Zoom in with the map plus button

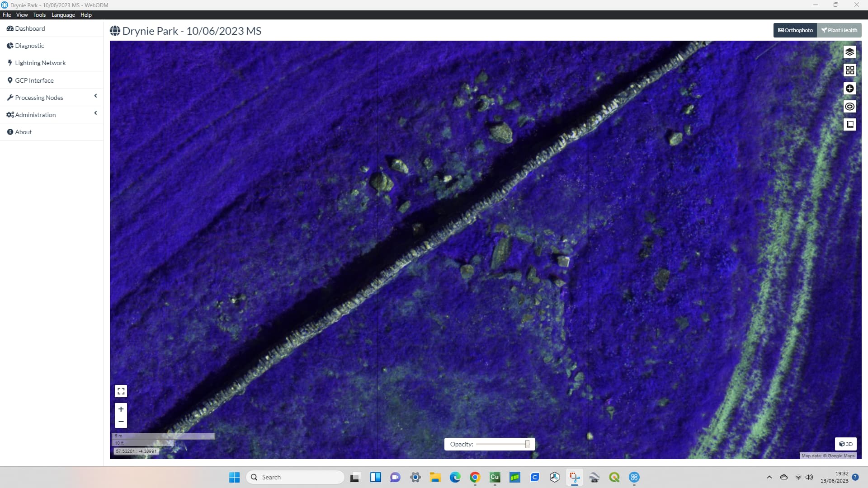coord(121,409)
